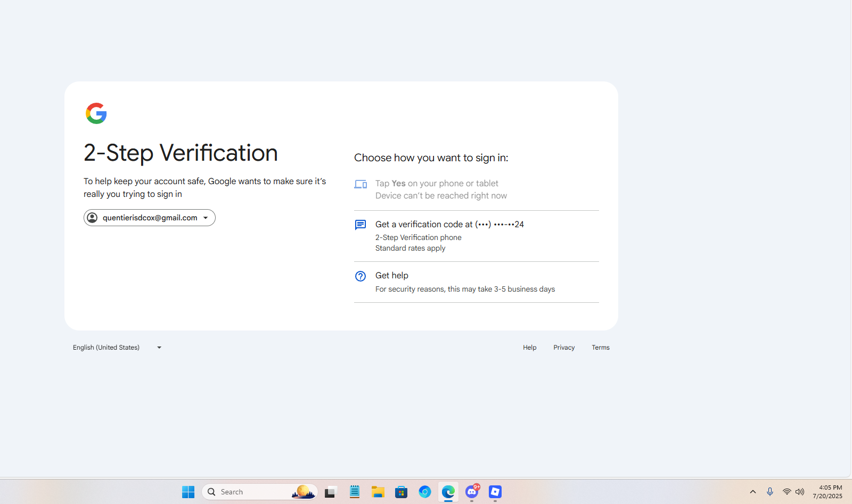Click the account avatar icon in email chip
Image resolution: width=852 pixels, height=504 pixels.
click(x=92, y=218)
